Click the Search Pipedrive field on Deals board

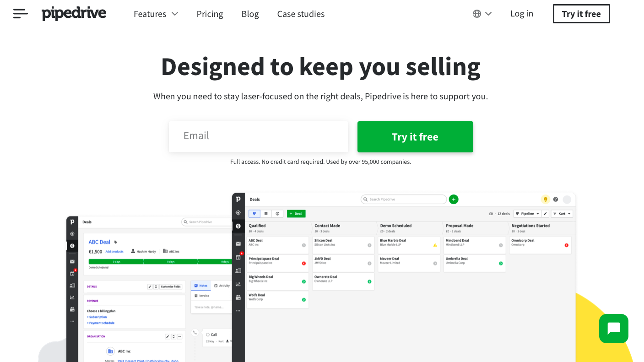tap(404, 199)
